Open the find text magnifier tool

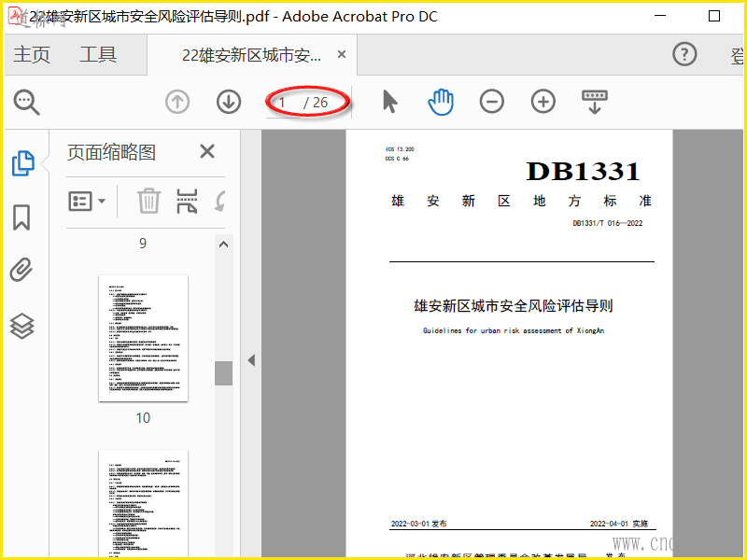tap(27, 102)
